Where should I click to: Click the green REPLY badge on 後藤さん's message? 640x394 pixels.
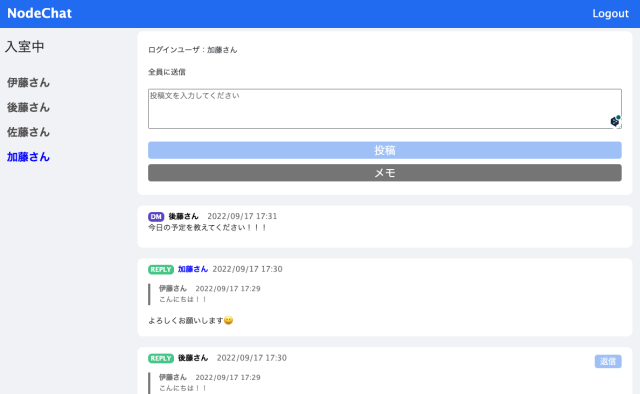(161, 358)
